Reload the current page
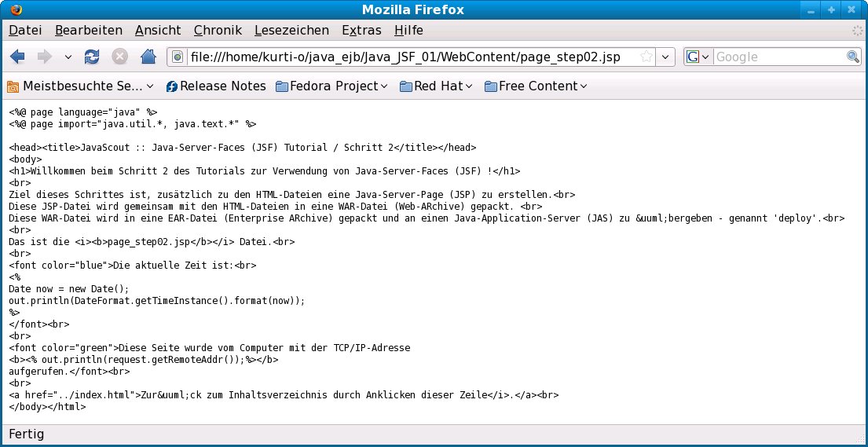Viewport: 868px width, 447px height. pos(92,57)
